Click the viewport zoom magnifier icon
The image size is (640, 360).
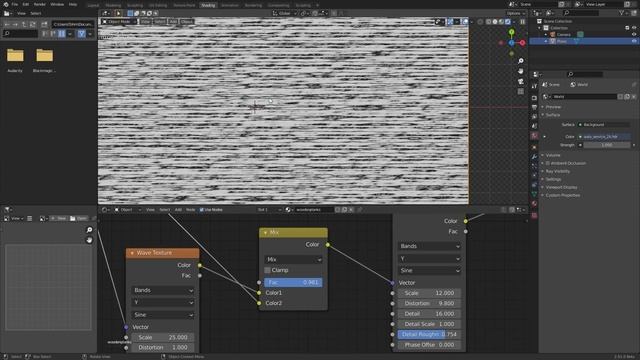520,61
